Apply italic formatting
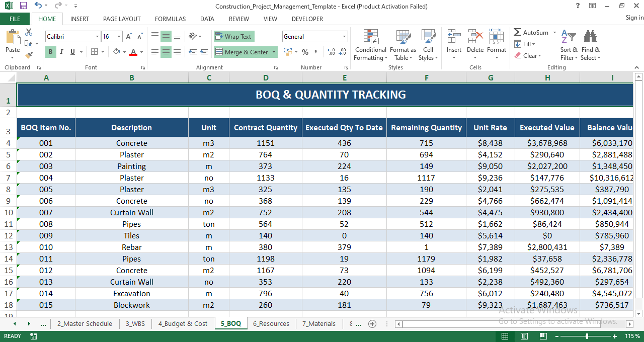The width and height of the screenshot is (644, 342). pos(61,52)
